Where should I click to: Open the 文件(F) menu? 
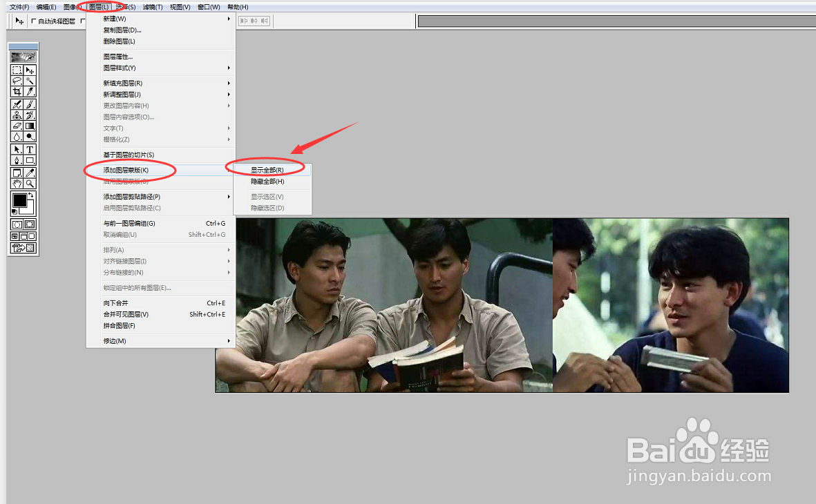click(x=20, y=7)
